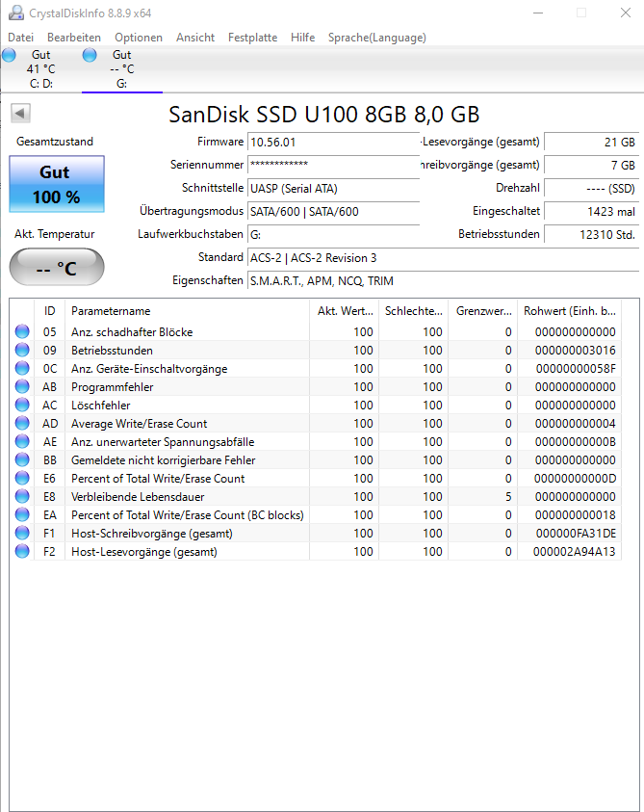Click status orb for row EA

coord(22,514)
